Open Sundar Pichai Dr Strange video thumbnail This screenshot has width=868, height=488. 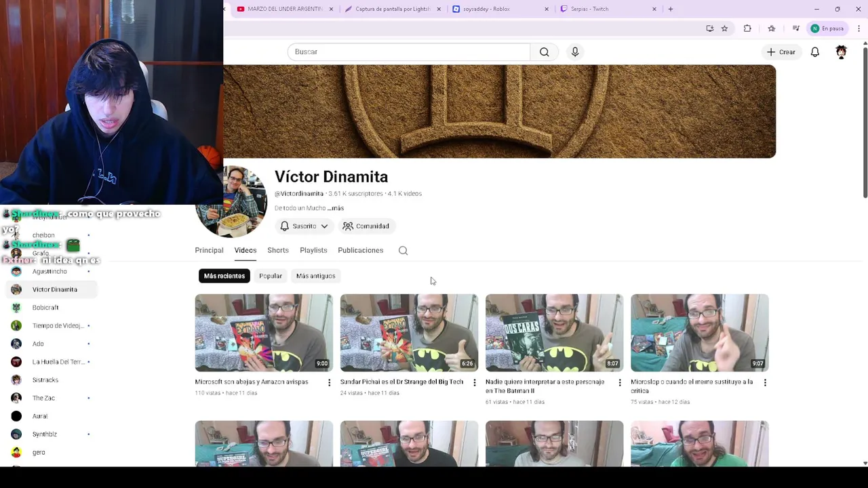tap(409, 333)
